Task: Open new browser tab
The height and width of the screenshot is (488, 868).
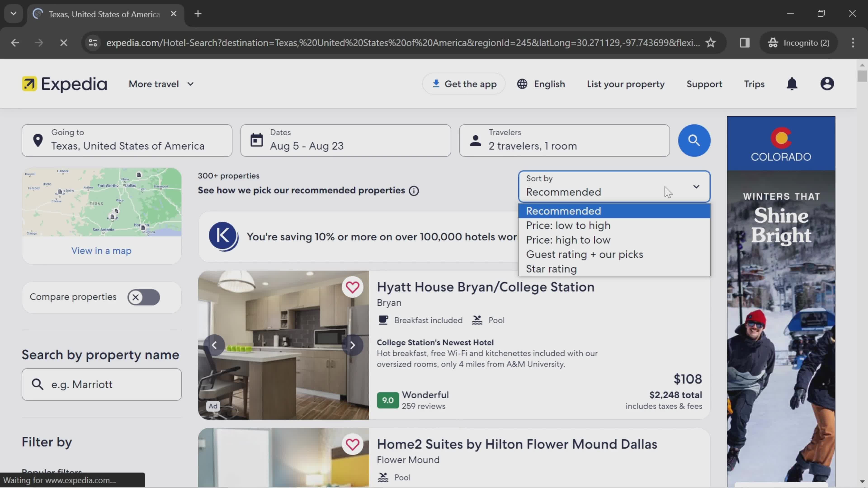Action: pos(198,14)
